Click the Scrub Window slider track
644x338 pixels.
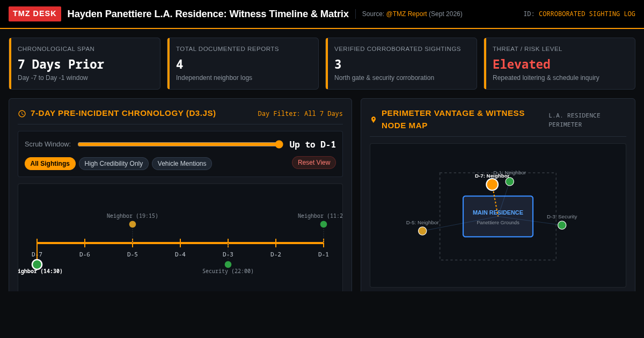180,144
